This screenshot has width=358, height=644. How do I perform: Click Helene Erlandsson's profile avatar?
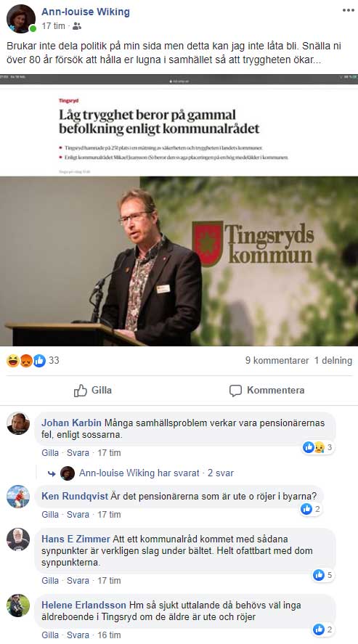click(x=18, y=606)
